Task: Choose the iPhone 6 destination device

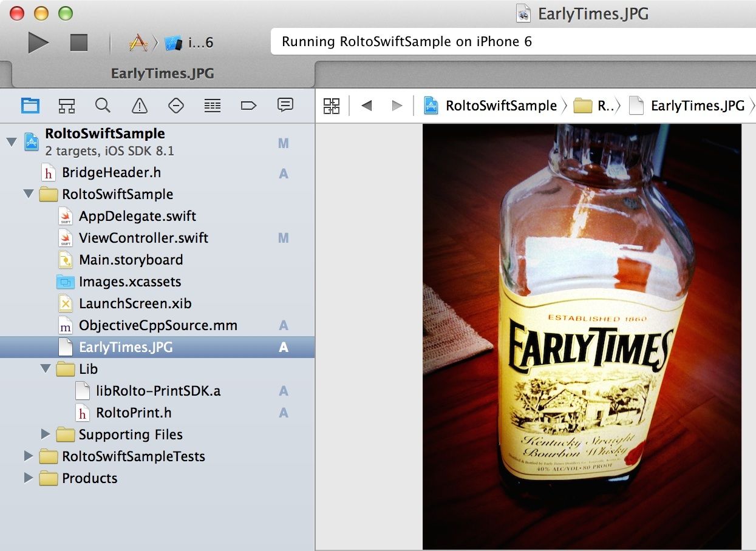Action: [189, 42]
